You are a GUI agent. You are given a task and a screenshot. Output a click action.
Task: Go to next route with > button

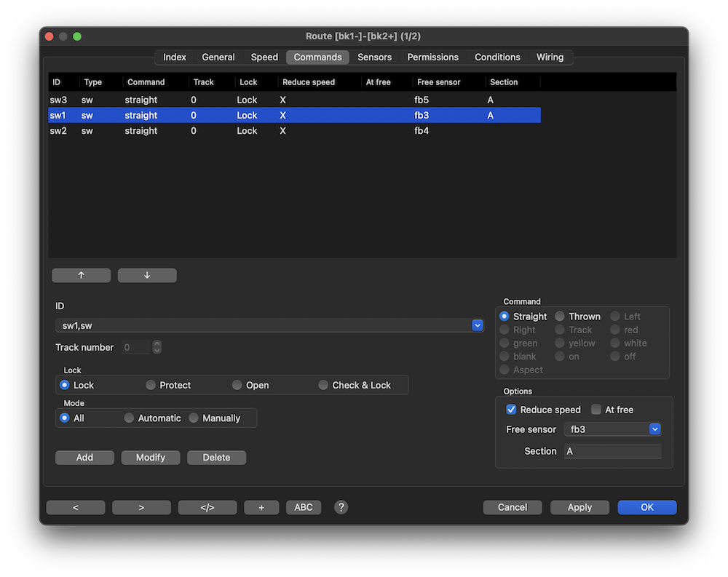click(141, 507)
